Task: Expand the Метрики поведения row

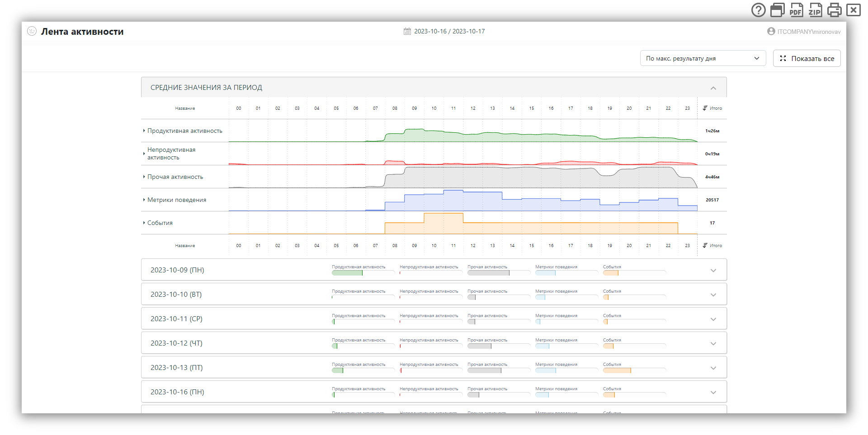Action: tap(144, 200)
